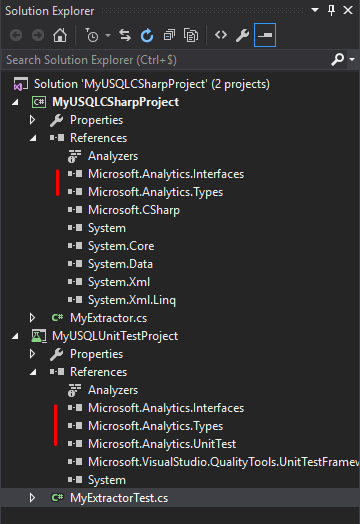Open the Pending Changes Filter dropdown arrow

click(x=108, y=35)
